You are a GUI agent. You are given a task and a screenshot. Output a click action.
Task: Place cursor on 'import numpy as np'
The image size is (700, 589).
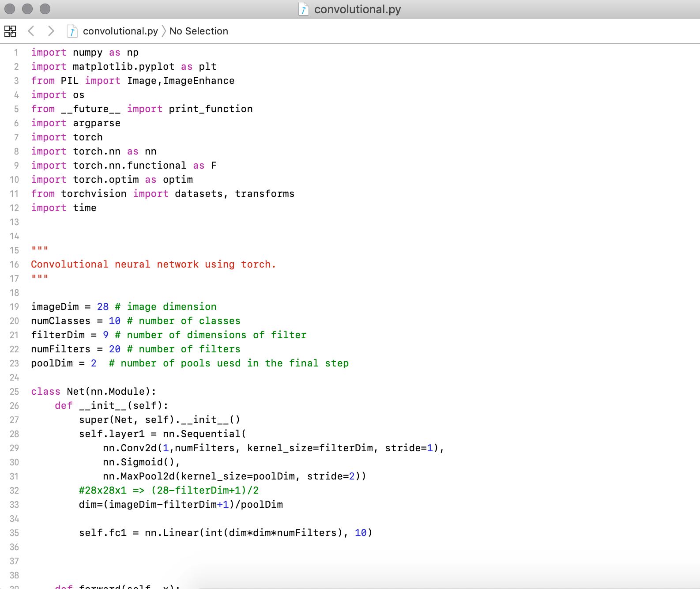tap(85, 53)
